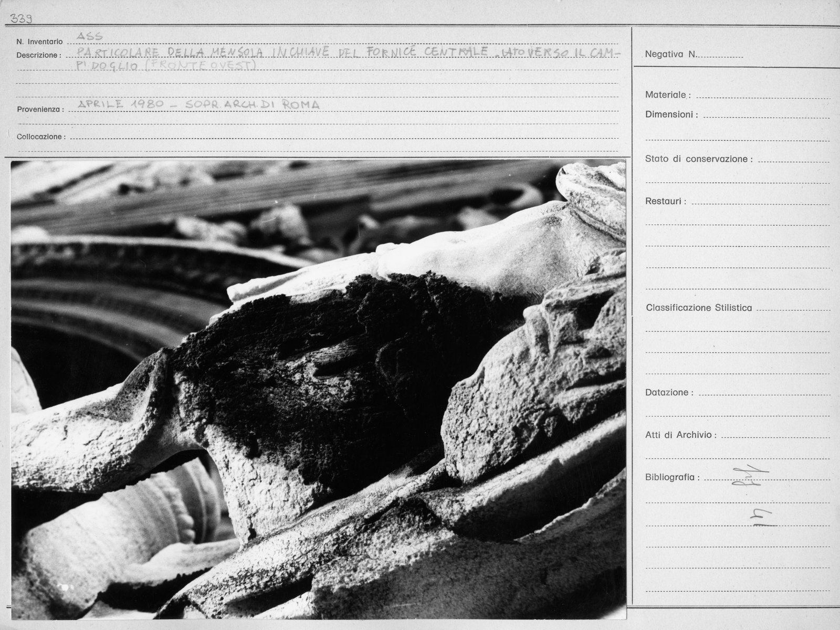
Task: Click the empty line beside 'Datazione :'
Action: click(x=763, y=394)
